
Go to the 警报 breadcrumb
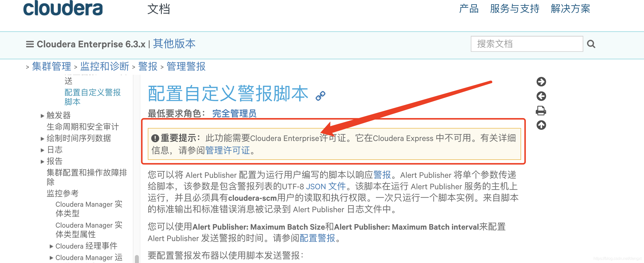click(x=148, y=66)
